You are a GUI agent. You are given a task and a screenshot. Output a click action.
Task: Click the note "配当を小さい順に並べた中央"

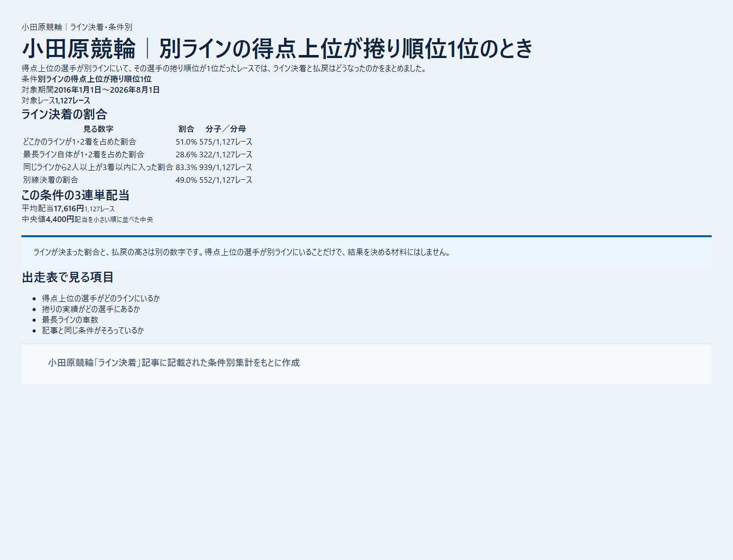114,220
